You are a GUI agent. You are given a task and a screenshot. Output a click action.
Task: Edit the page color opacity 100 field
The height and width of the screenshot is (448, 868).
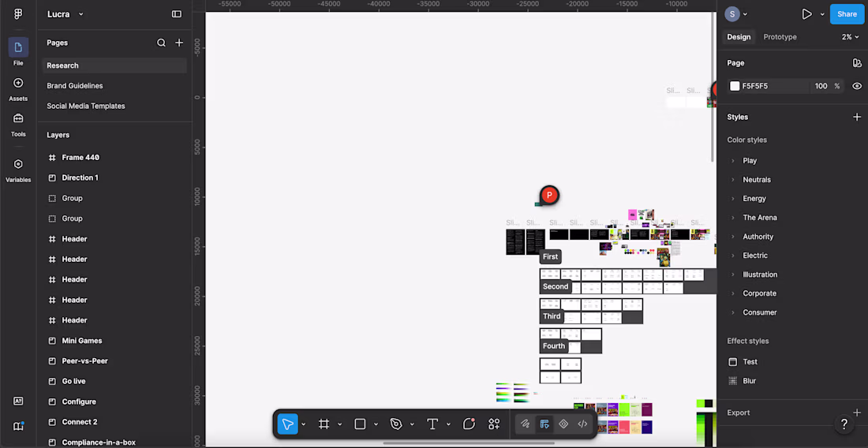pos(821,86)
